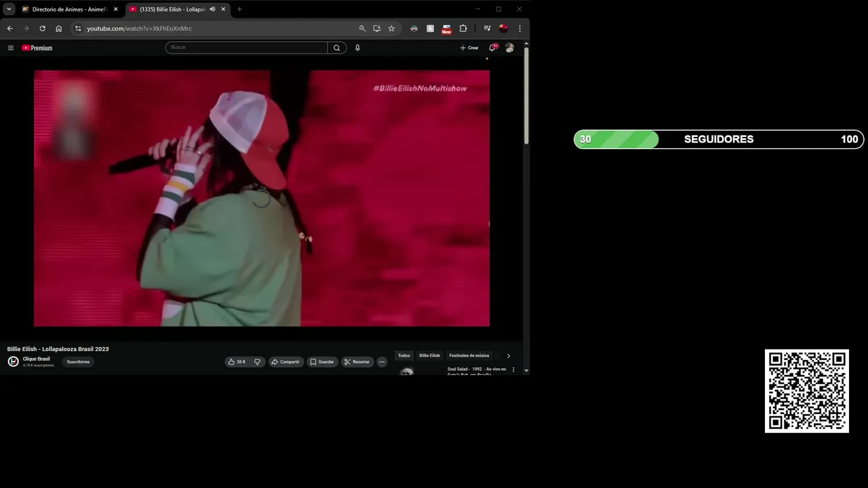
Task: Open a new browser tab
Action: (239, 9)
